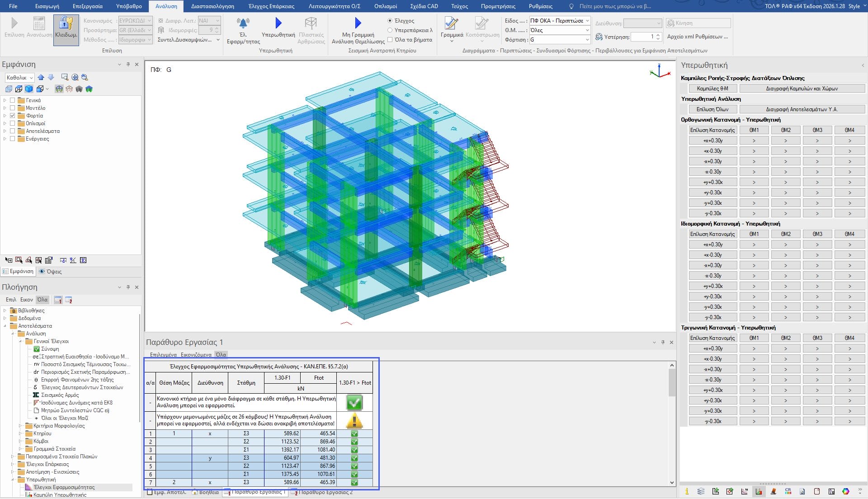Expand the Κριτήρια Μορφολογίας tree folder
This screenshot has width=868, height=499.
(x=20, y=426)
